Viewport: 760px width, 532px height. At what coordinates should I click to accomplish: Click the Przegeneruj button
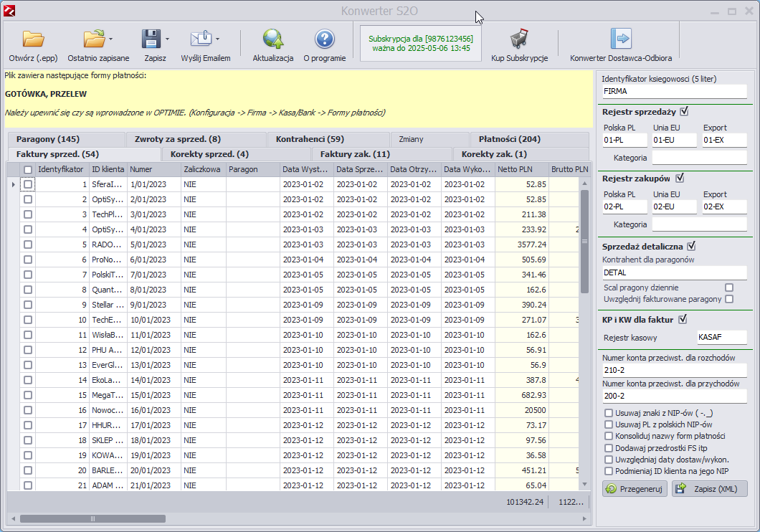[x=635, y=488]
